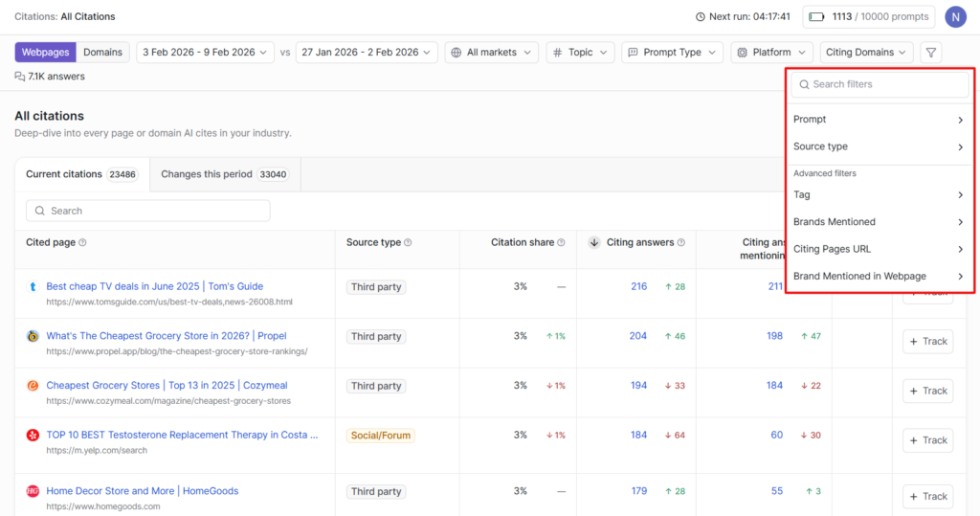This screenshot has width=980, height=516.
Task: Click mentioning count 60 in Yelp row
Action: pos(777,435)
